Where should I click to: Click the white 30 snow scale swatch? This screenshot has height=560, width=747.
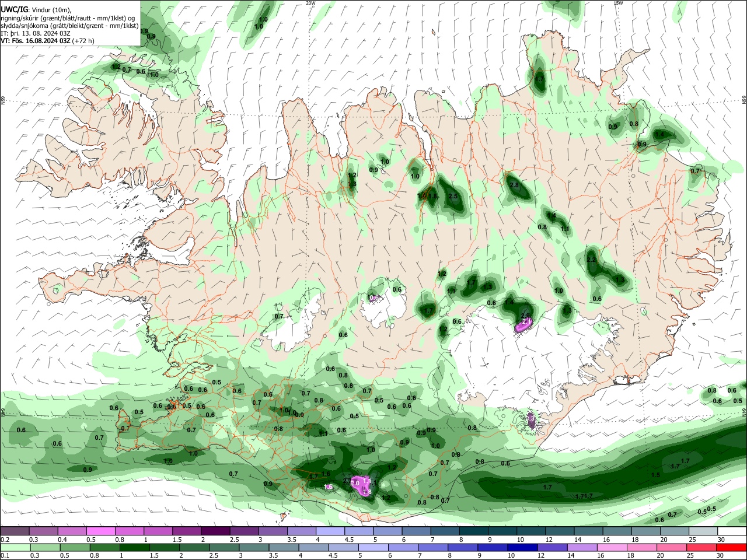tap(732, 531)
